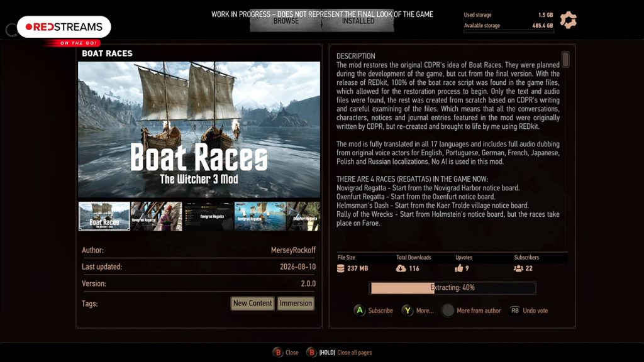
Task: Click the B hold Close all pages icon
Action: 311,352
